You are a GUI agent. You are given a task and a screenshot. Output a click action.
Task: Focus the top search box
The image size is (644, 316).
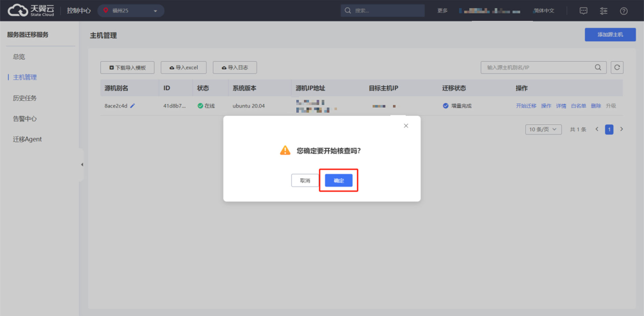click(383, 10)
